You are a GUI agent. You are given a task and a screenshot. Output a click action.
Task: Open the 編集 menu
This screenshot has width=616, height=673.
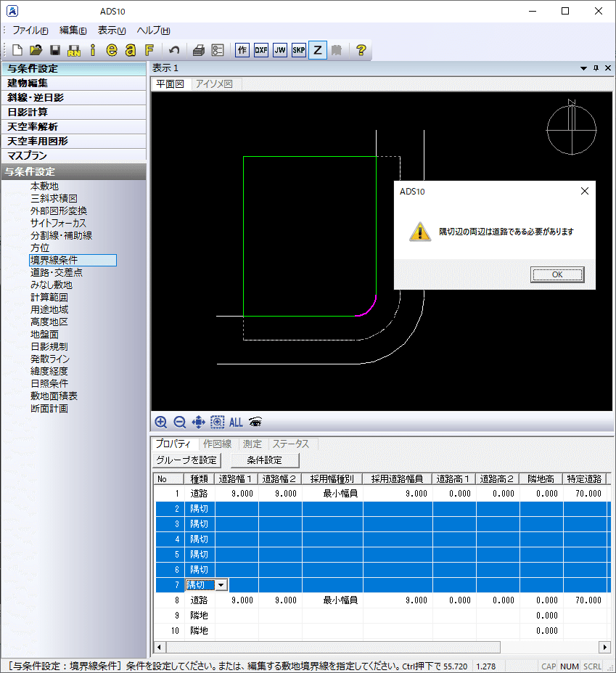[x=73, y=30]
